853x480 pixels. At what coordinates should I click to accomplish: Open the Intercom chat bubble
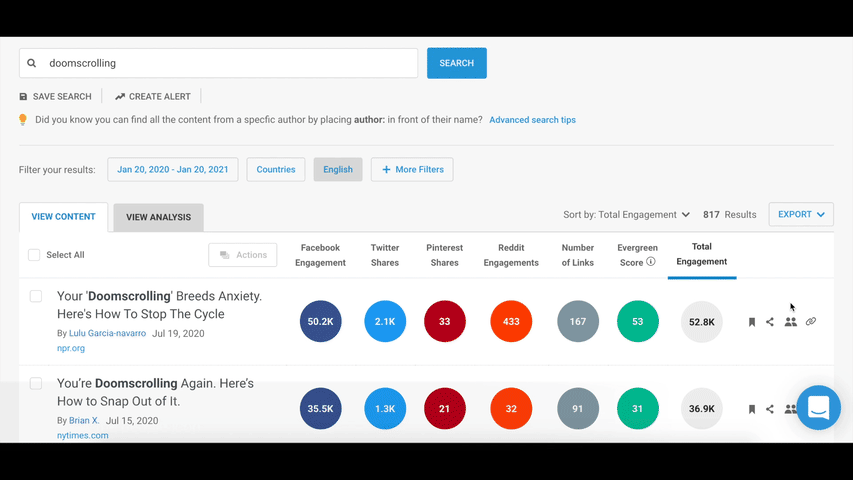818,407
